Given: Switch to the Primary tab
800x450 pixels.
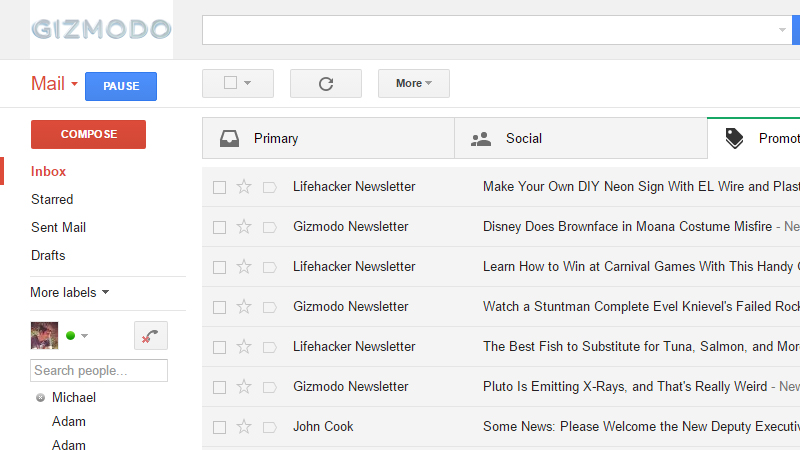Looking at the screenshot, I should [x=328, y=138].
